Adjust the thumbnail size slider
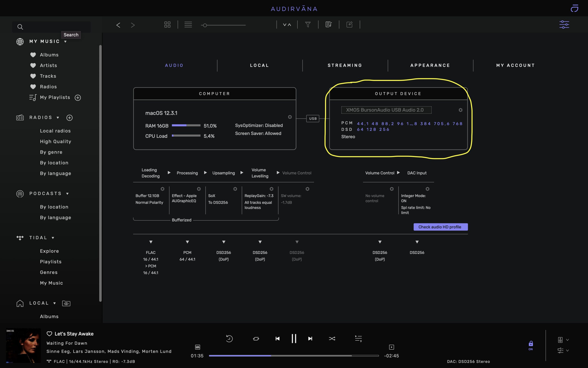The width and height of the screenshot is (588, 368). pyautogui.click(x=223, y=25)
